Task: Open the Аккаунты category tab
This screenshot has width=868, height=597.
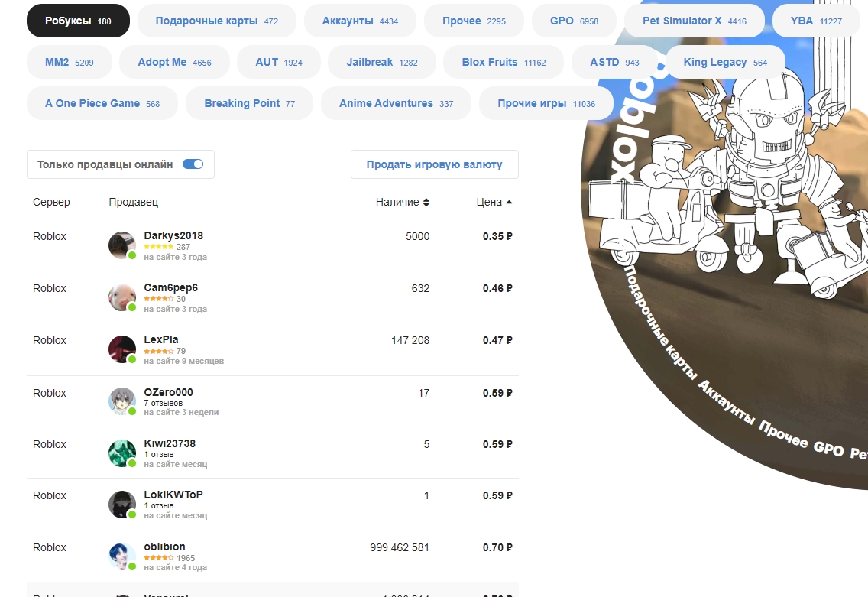Action: pyautogui.click(x=361, y=21)
